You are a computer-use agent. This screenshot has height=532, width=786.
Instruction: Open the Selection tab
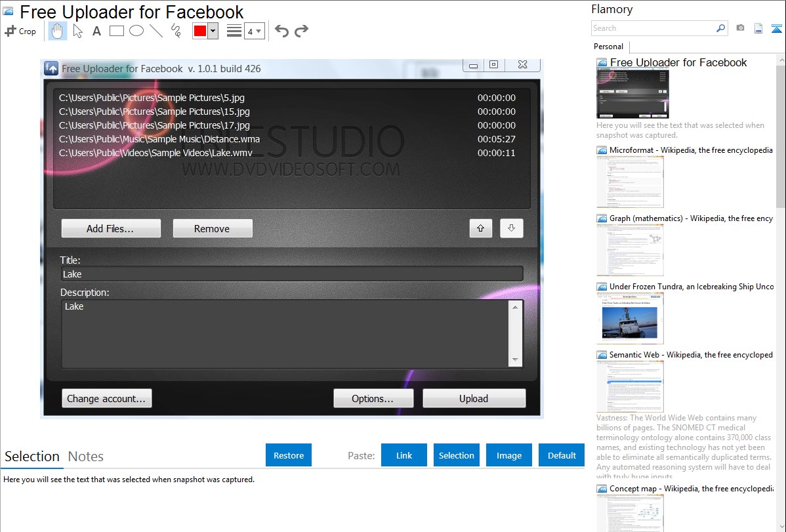click(x=32, y=457)
